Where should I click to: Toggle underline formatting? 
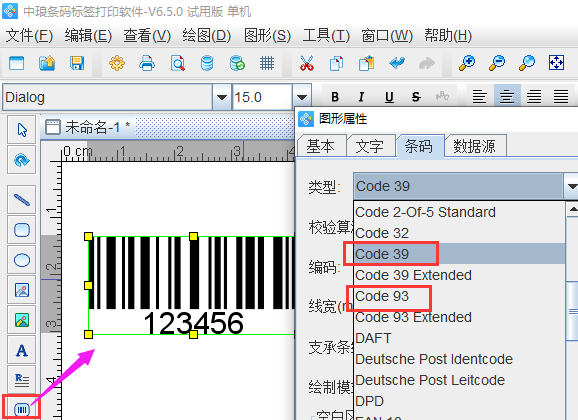(389, 97)
